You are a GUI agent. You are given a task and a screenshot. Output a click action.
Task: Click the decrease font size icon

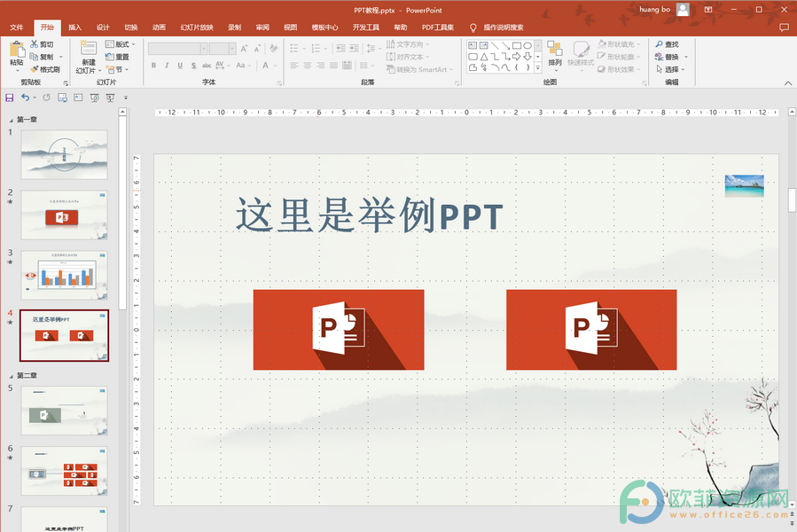(x=257, y=49)
